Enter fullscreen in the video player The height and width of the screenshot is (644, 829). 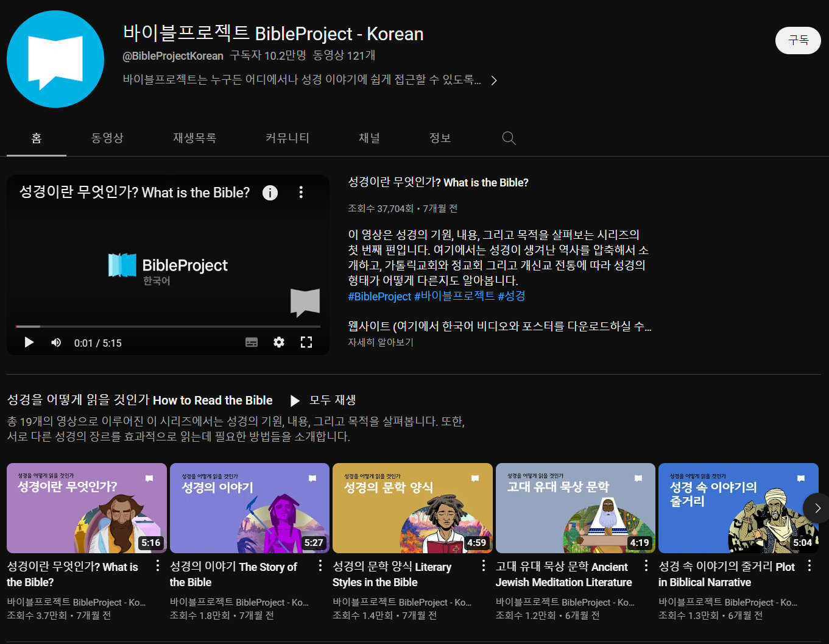306,342
